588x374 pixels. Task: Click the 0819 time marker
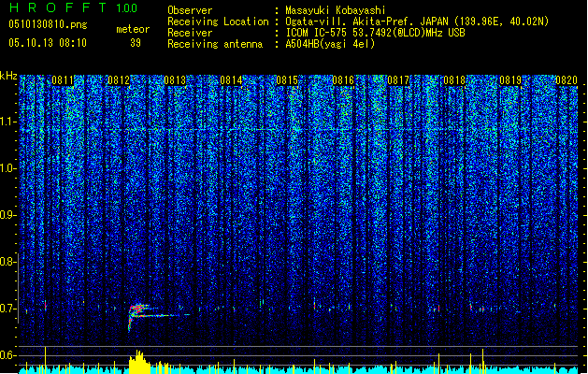[x=510, y=80]
